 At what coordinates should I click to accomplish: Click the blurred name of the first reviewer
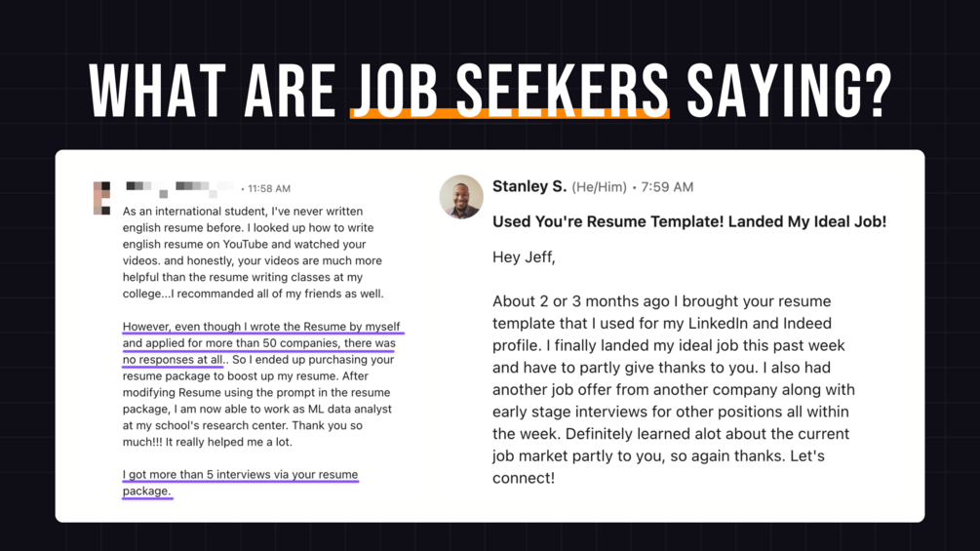(x=180, y=188)
